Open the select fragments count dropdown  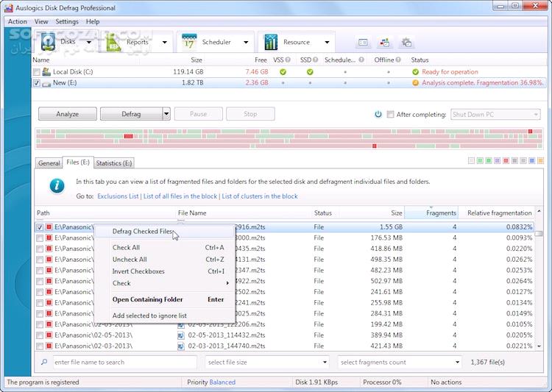click(400, 362)
